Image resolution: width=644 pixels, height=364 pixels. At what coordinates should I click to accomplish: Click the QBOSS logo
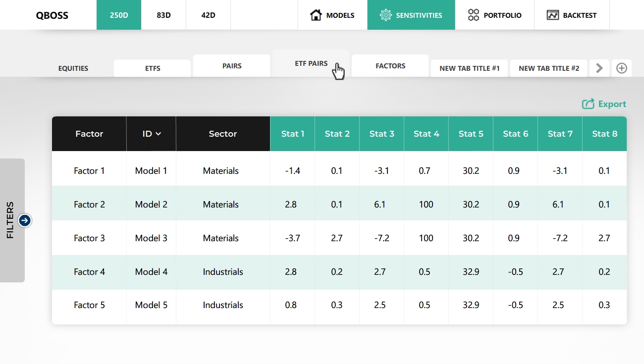pyautogui.click(x=52, y=15)
